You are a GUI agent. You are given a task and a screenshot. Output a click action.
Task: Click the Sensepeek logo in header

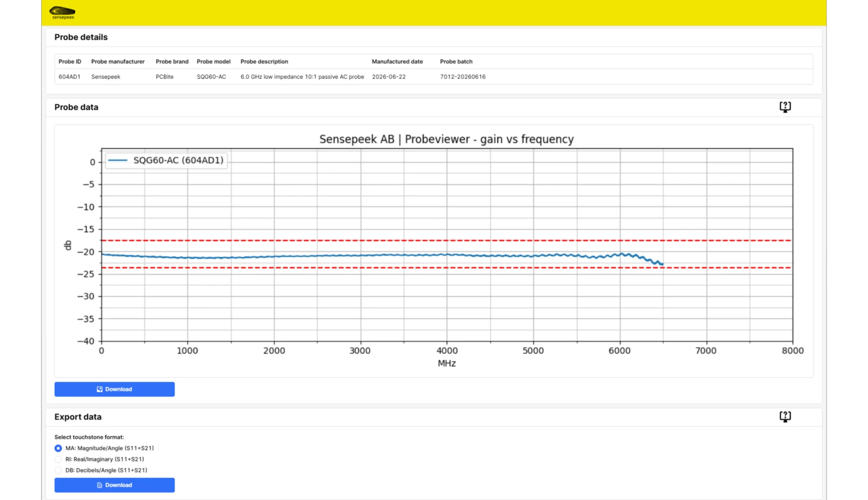pyautogui.click(x=62, y=13)
